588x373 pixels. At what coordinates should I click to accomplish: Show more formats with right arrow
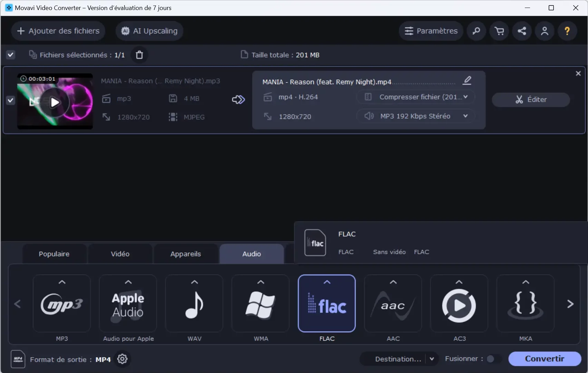tap(570, 304)
